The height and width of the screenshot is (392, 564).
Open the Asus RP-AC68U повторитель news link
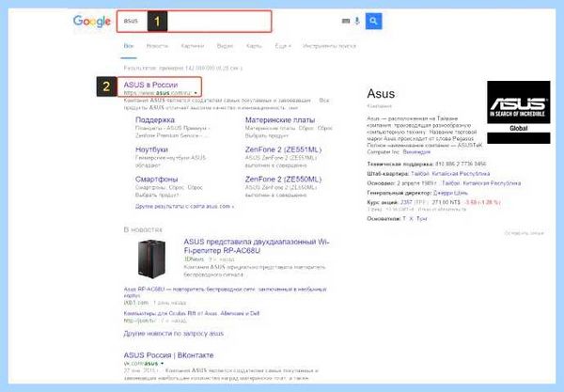pyautogui.click(x=226, y=291)
